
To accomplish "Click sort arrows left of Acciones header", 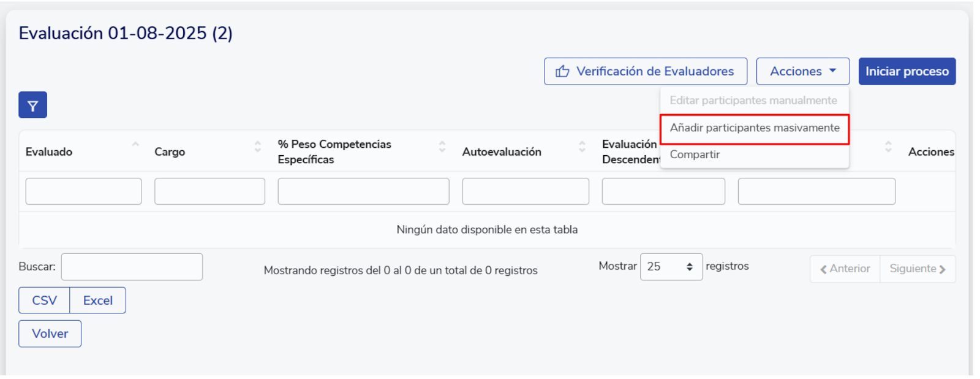I will coord(888,147).
